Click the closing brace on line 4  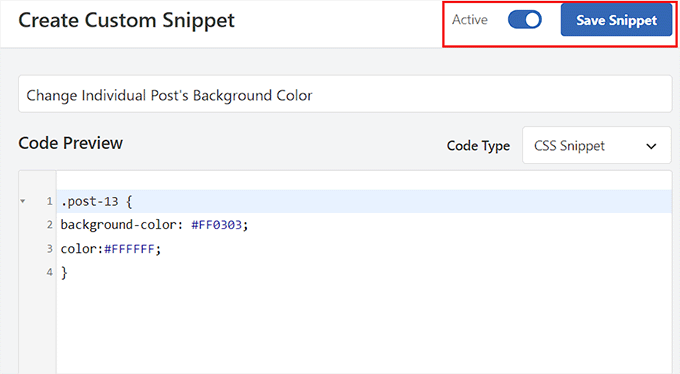pos(64,273)
